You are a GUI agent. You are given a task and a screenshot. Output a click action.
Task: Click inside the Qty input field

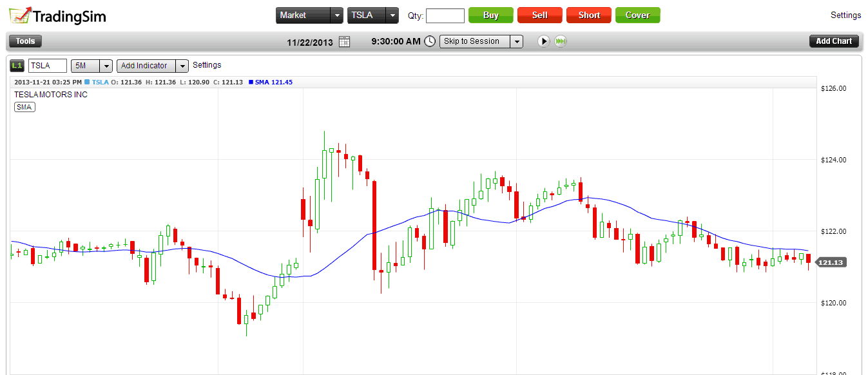click(445, 15)
